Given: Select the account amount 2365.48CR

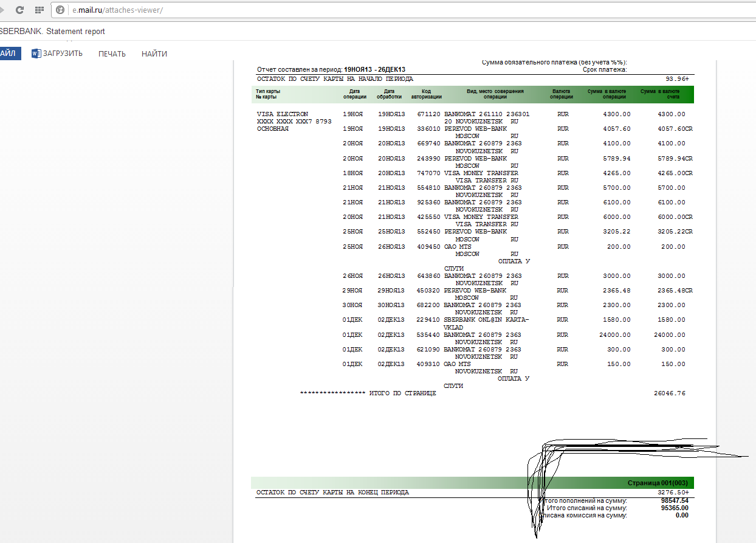Looking at the screenshot, I should coord(675,291).
